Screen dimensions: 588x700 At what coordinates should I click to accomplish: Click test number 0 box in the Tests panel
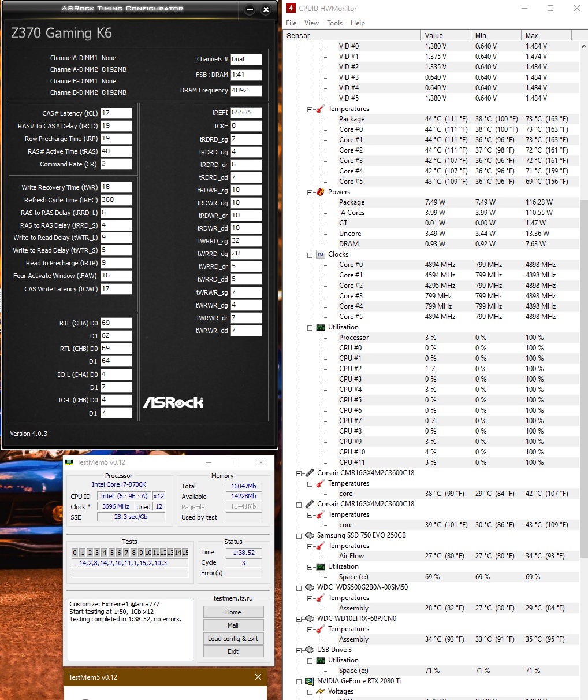point(75,553)
